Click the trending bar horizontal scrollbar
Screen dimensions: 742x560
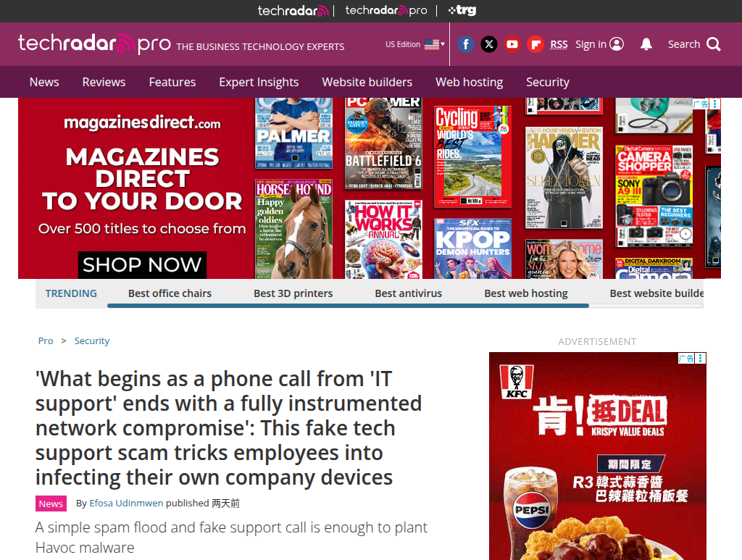(x=349, y=306)
